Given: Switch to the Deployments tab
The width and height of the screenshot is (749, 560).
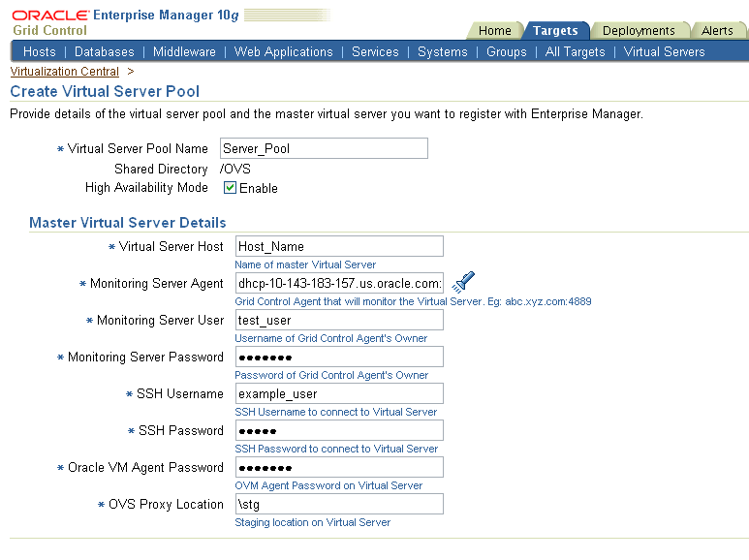Looking at the screenshot, I should 639,31.
